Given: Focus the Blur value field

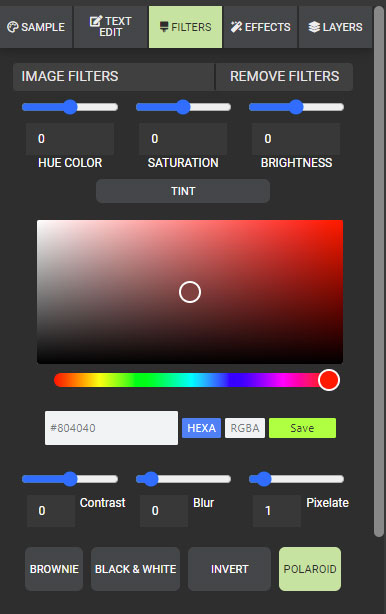Looking at the screenshot, I should tap(164, 511).
